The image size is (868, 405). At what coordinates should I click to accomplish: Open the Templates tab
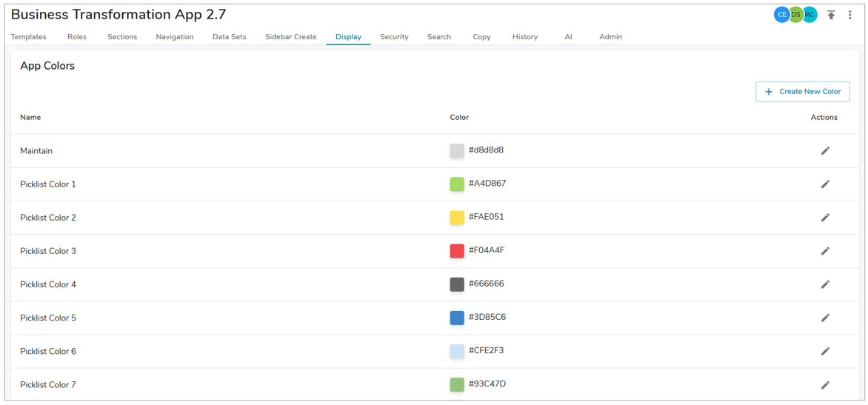coord(29,37)
